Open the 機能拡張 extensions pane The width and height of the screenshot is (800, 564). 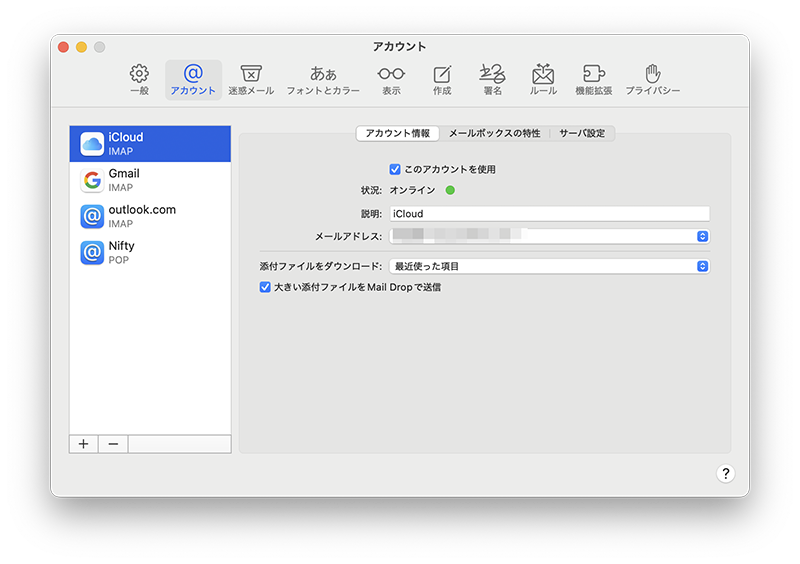(593, 79)
